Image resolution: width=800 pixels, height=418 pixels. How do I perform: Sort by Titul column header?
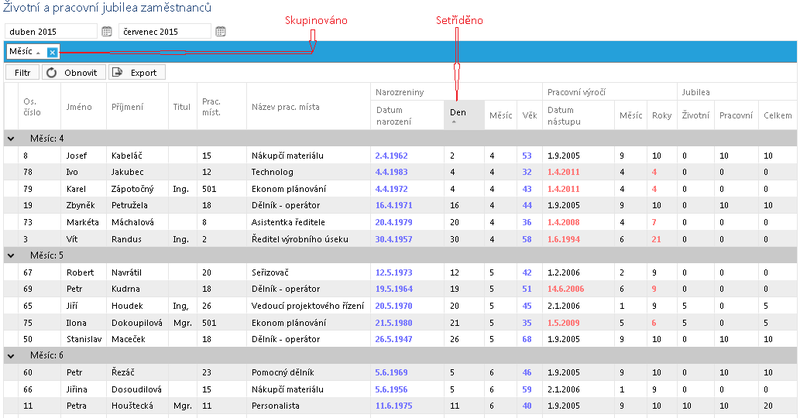coord(182,107)
